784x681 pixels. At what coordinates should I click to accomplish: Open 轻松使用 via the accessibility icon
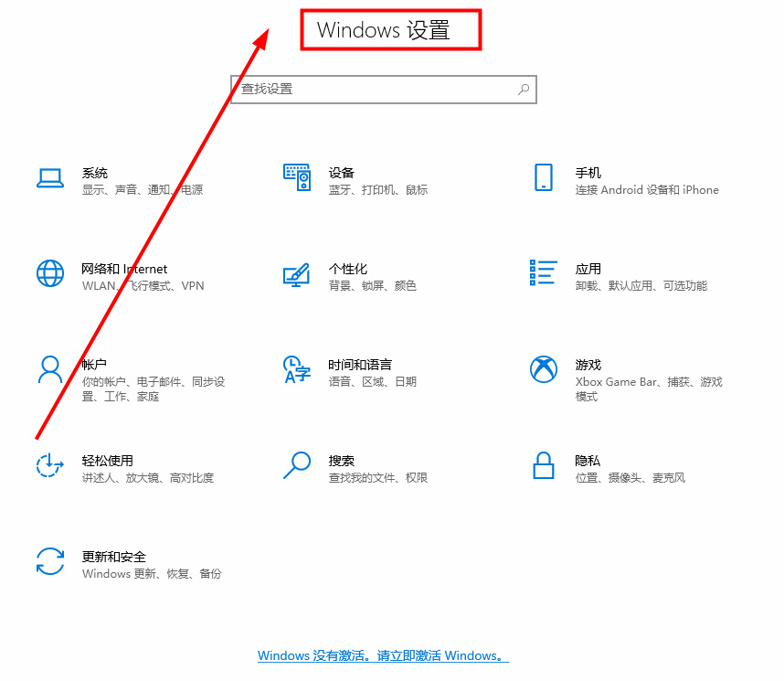[50, 466]
